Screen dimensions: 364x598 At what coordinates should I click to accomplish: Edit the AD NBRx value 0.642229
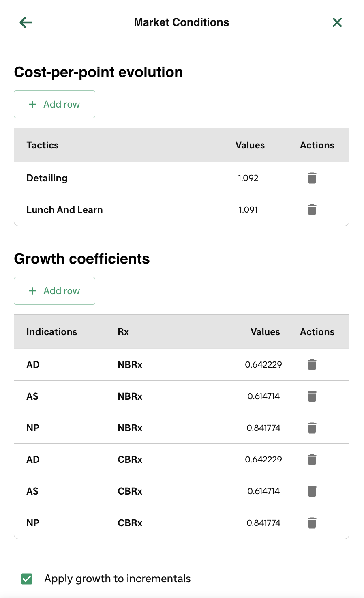(x=263, y=365)
